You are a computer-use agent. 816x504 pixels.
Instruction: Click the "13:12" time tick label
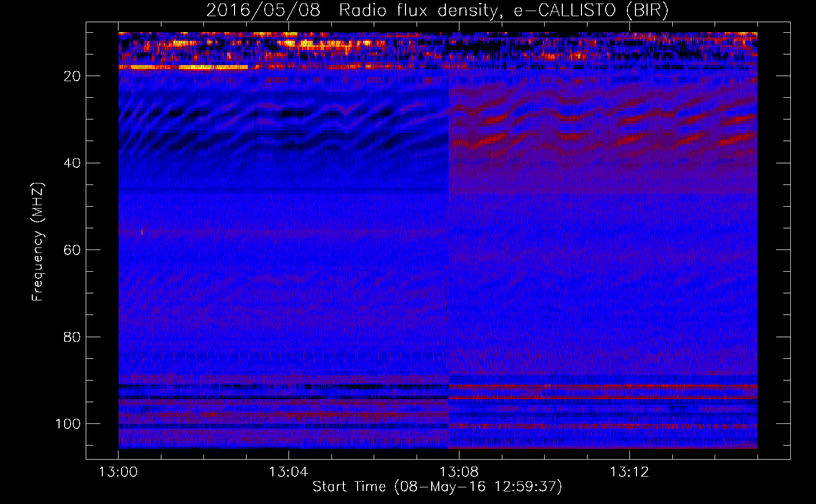[629, 472]
